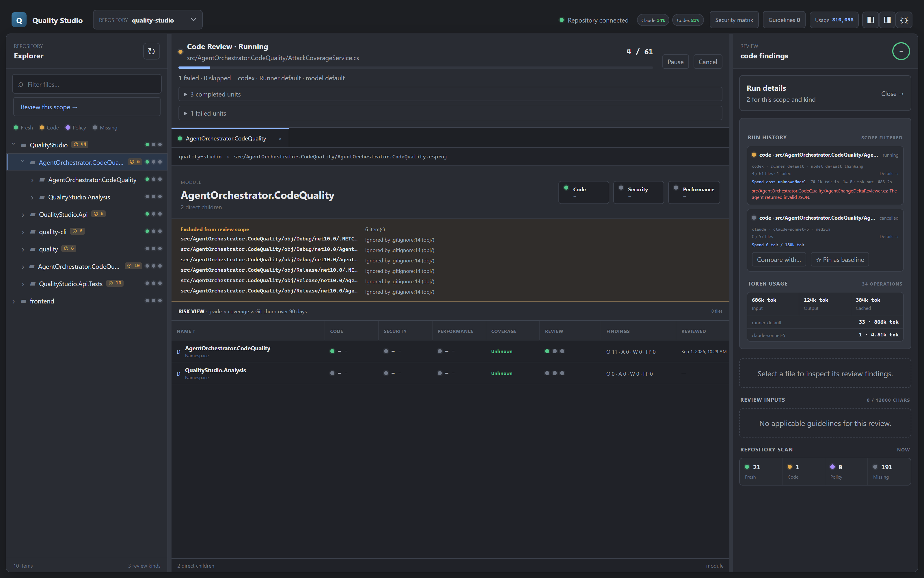The image size is (924, 578).
Task: Click the running status dot beside Code Review
Action: coord(180,52)
